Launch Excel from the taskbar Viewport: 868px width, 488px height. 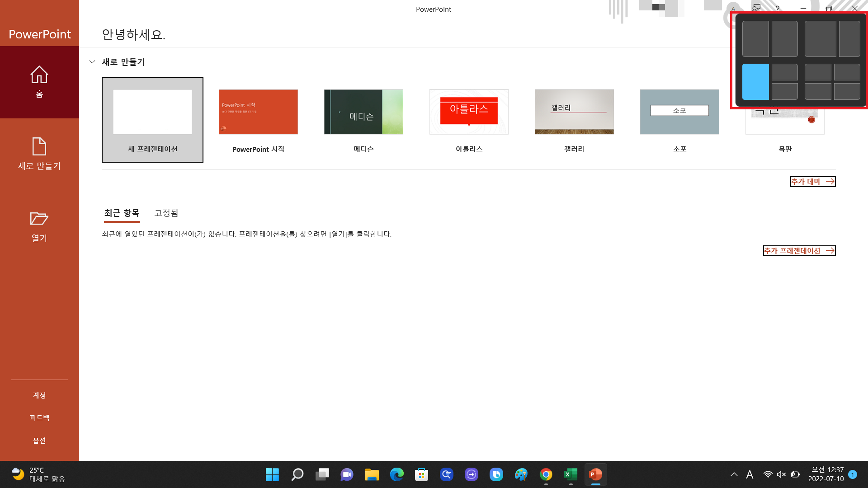(571, 474)
